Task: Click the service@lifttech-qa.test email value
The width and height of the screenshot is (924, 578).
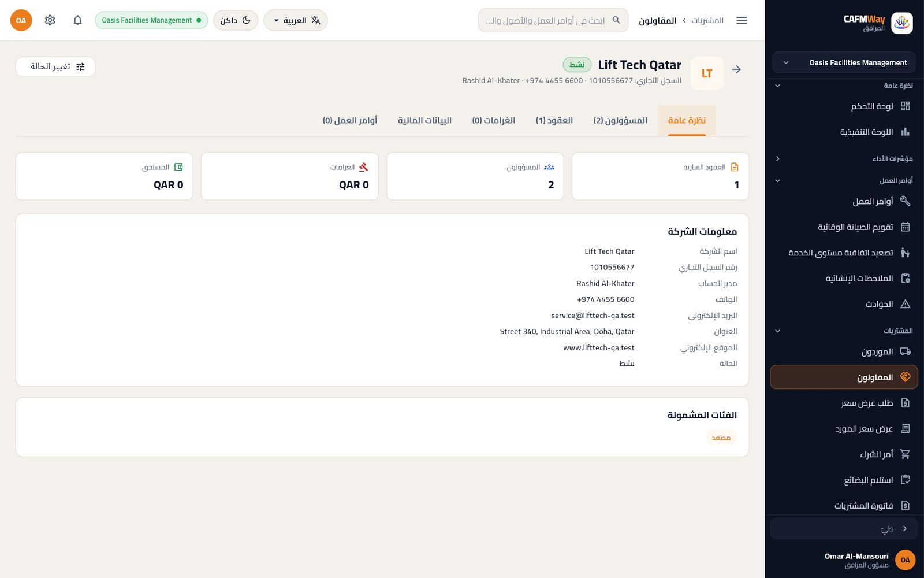Action: pos(593,316)
